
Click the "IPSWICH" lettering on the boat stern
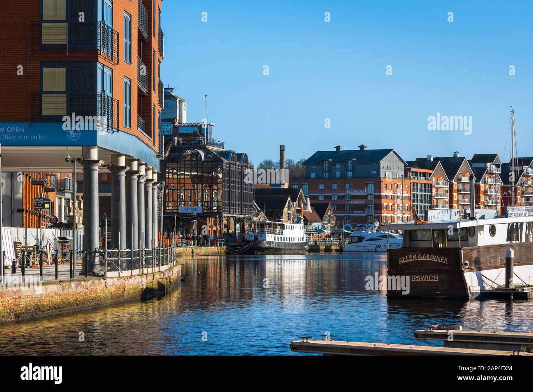[424, 278]
